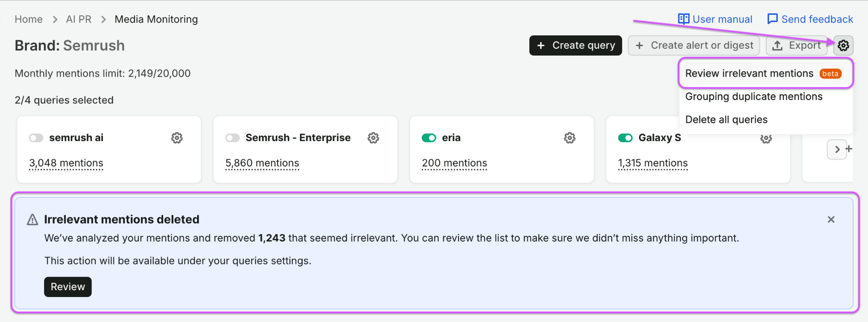Select Review irrelevant mentions menu item

coord(765,73)
